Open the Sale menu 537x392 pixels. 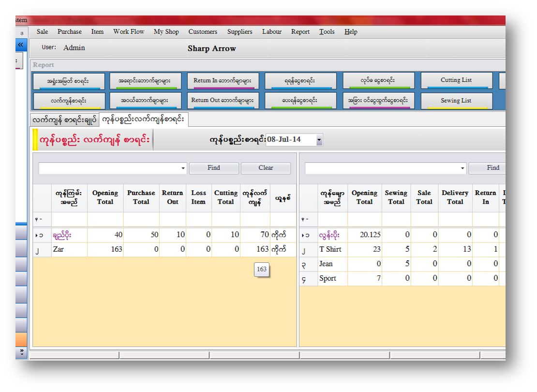[43, 32]
